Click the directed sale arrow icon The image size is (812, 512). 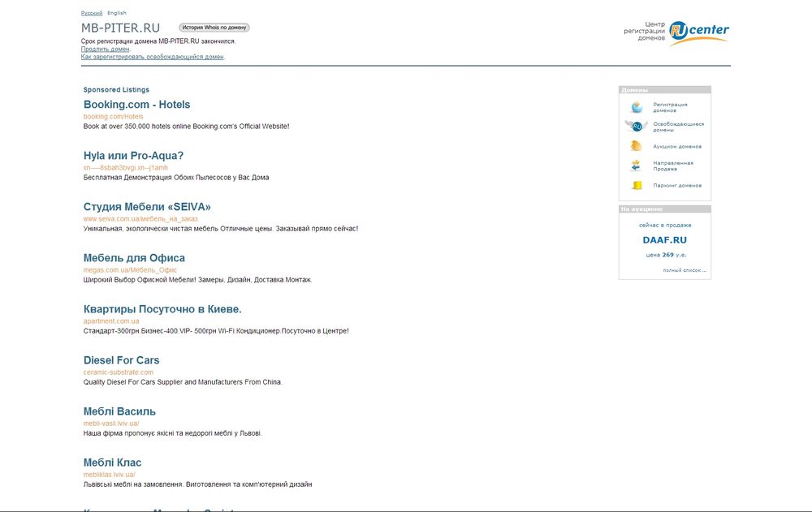(x=636, y=166)
